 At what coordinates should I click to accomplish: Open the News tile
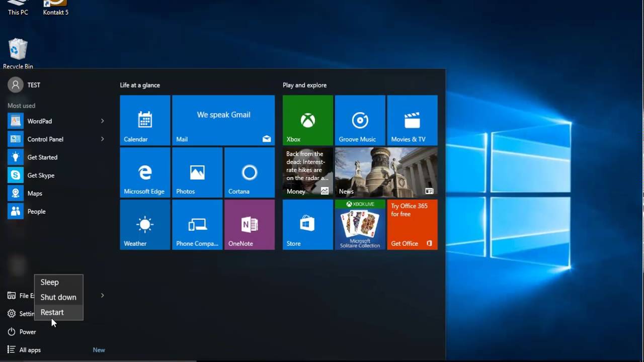click(386, 172)
